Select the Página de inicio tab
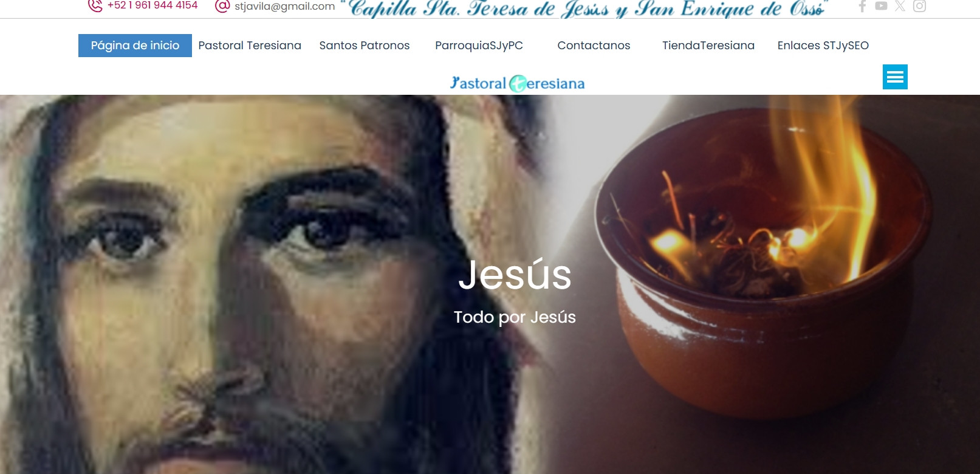Screen dimensions: 980x474 [x=135, y=46]
